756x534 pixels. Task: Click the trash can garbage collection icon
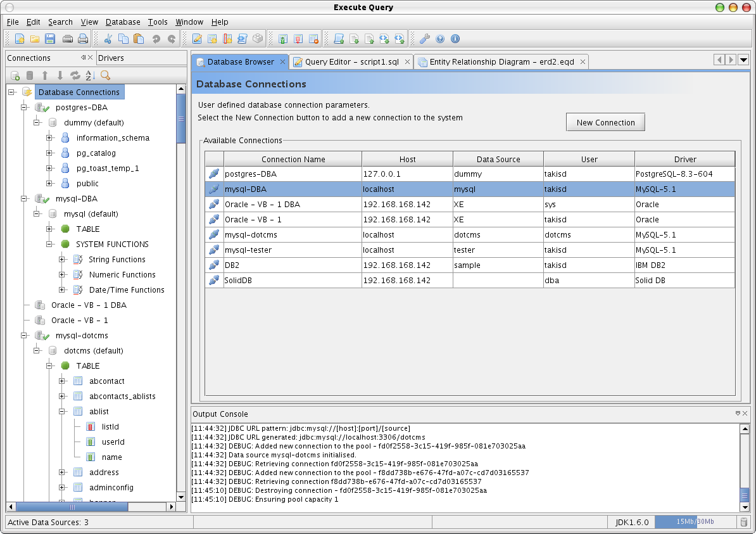point(744,522)
